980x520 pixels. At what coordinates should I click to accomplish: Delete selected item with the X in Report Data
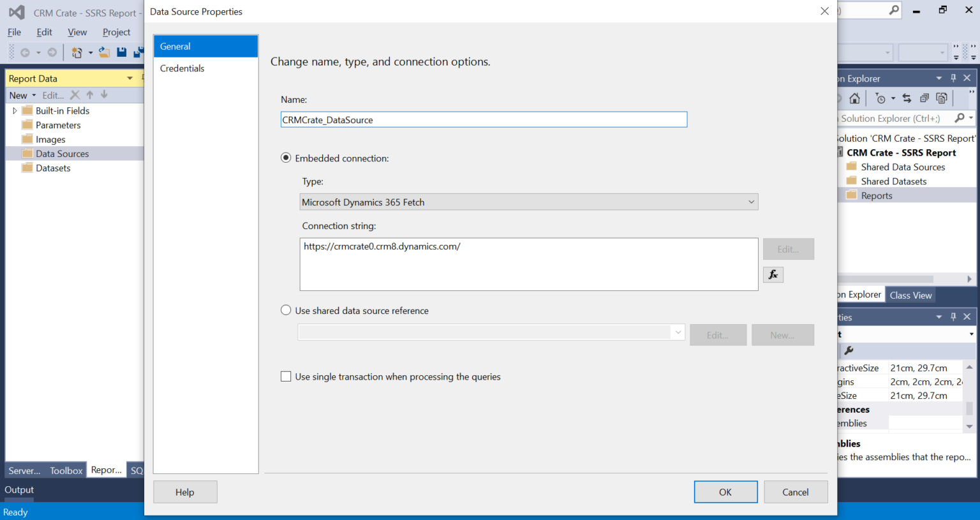(74, 95)
